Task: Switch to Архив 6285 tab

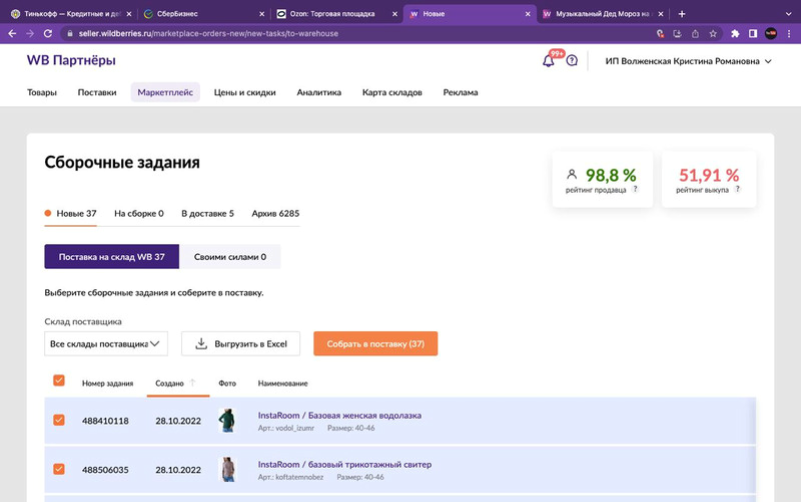Action: tap(275, 213)
